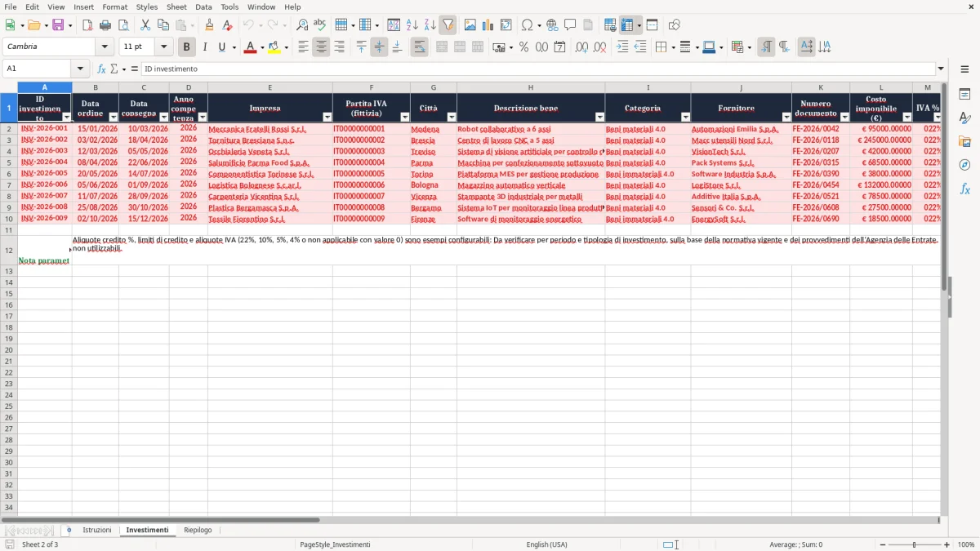Toggle Align Right button
This screenshot has width=980, height=551.
pyautogui.click(x=340, y=47)
